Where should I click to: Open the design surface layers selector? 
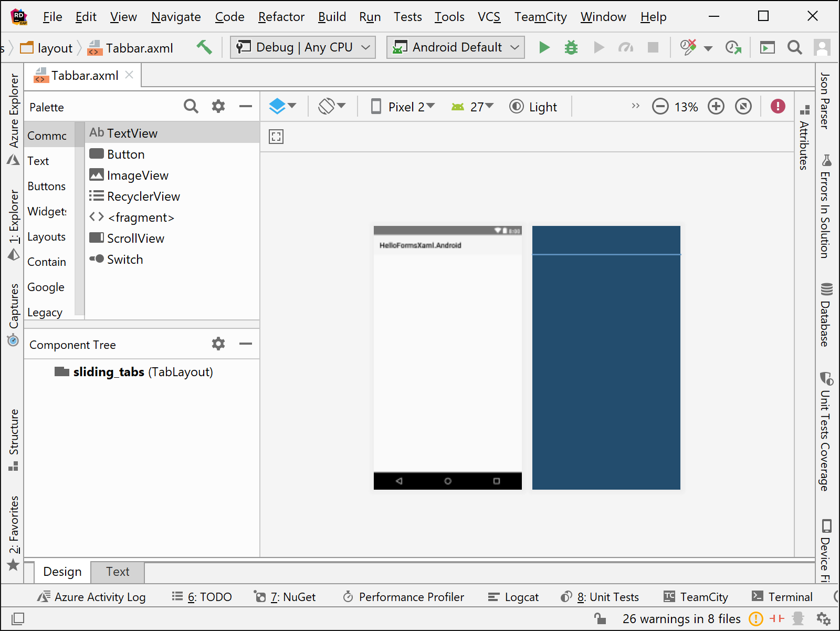pos(282,106)
